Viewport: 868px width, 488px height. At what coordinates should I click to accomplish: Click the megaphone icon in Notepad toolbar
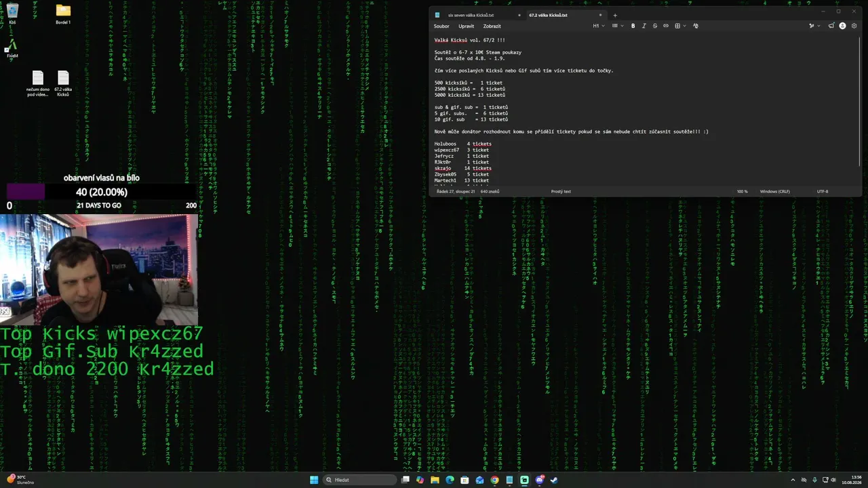831,26
